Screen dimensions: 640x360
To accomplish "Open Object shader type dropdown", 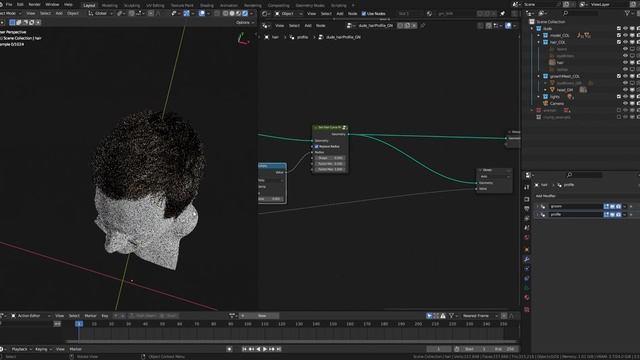I will (289, 13).
